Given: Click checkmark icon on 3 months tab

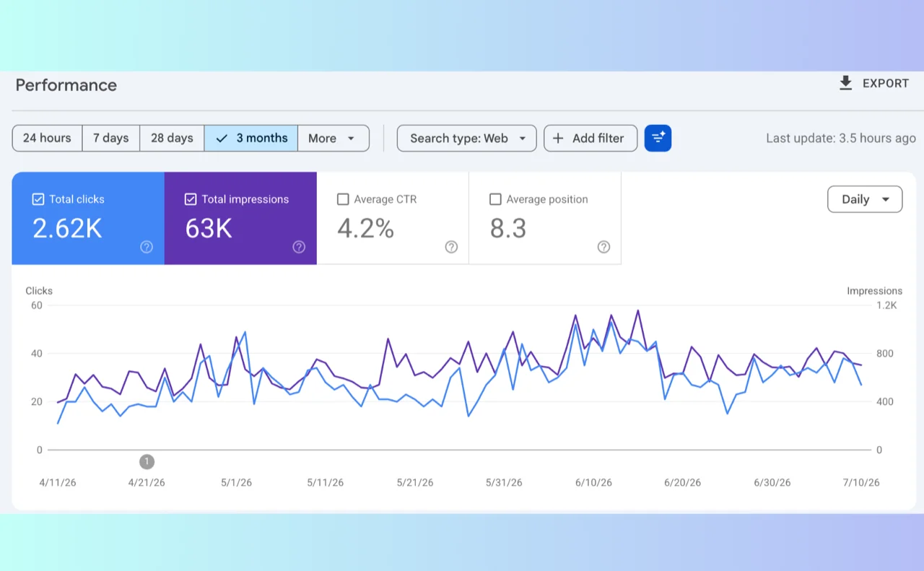Looking at the screenshot, I should pos(222,138).
